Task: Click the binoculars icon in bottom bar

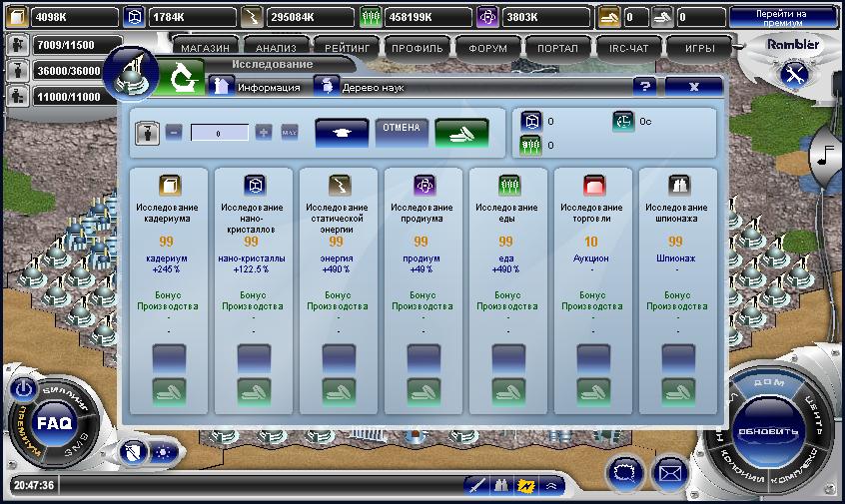Action: pos(501,485)
